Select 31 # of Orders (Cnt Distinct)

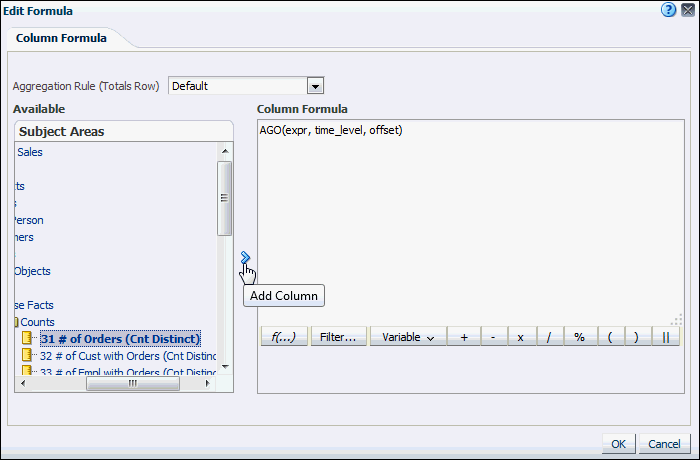tap(120, 339)
